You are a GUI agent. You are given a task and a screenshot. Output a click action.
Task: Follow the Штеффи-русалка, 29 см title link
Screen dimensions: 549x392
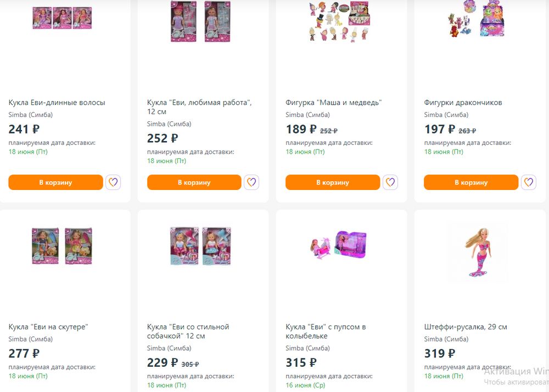click(466, 327)
